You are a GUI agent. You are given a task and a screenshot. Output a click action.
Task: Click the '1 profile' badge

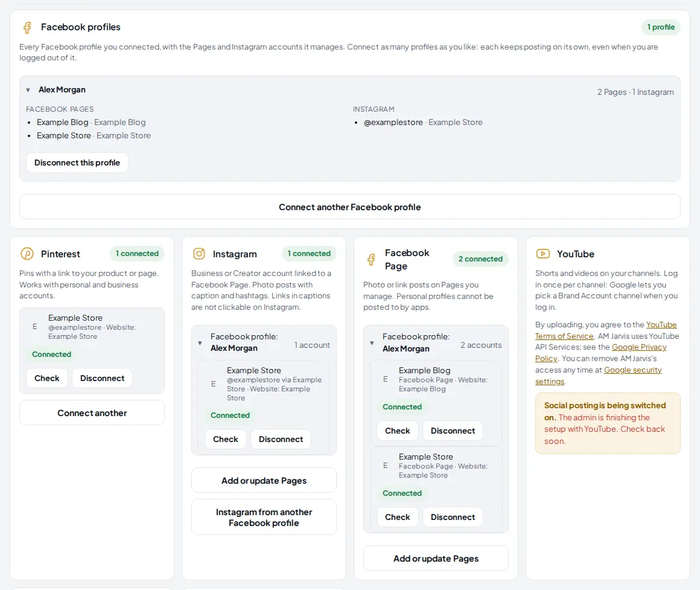661,27
